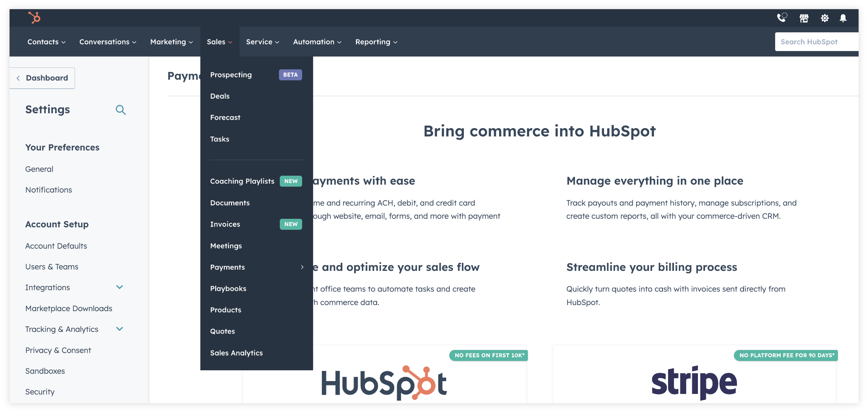Click the HubSpot sprocket logo icon
The width and height of the screenshot is (868, 413).
tap(33, 18)
